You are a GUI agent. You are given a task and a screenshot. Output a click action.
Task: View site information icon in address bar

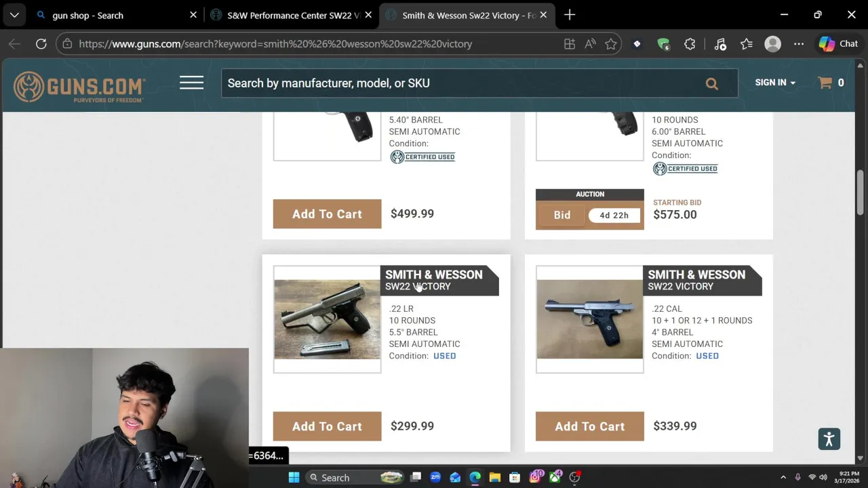point(66,44)
